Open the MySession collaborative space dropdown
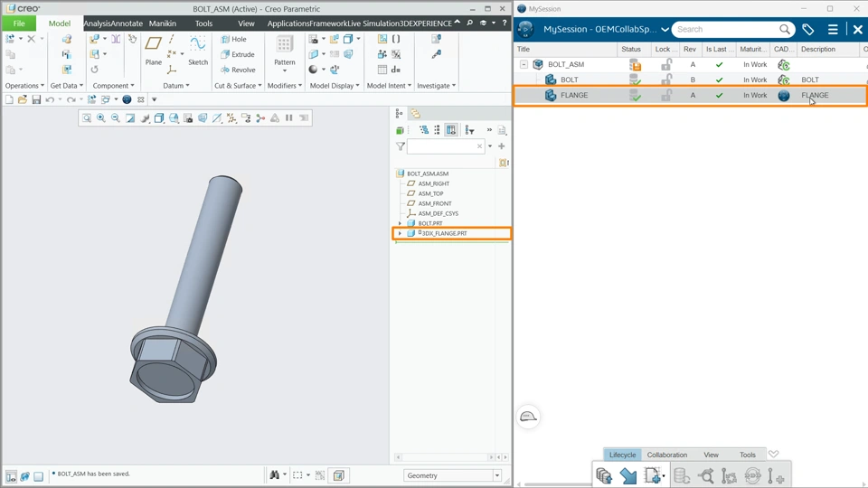Screen dimensions: 868x488 tap(665, 29)
